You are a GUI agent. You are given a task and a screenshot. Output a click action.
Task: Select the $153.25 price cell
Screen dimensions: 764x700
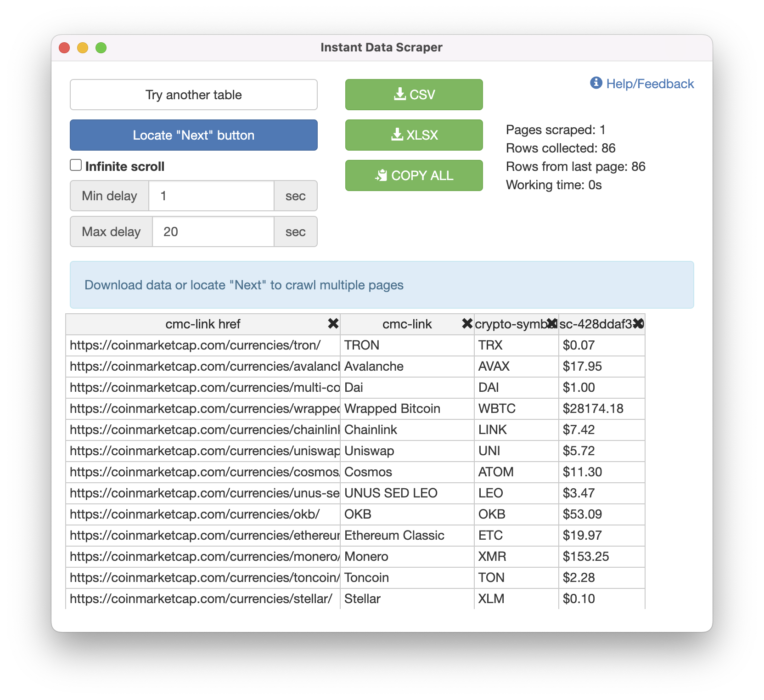click(x=601, y=557)
